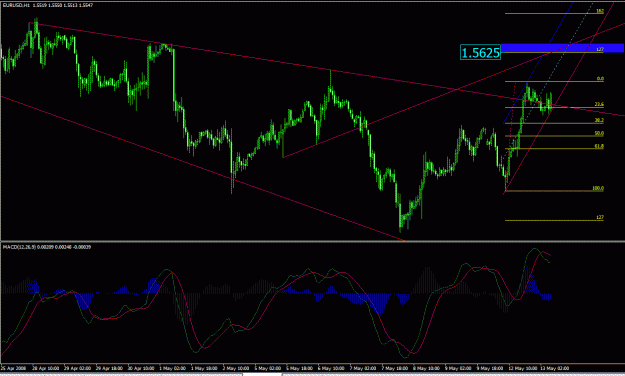Click the topmost Fibonacci extension level label
625x376 pixels.
600,11
